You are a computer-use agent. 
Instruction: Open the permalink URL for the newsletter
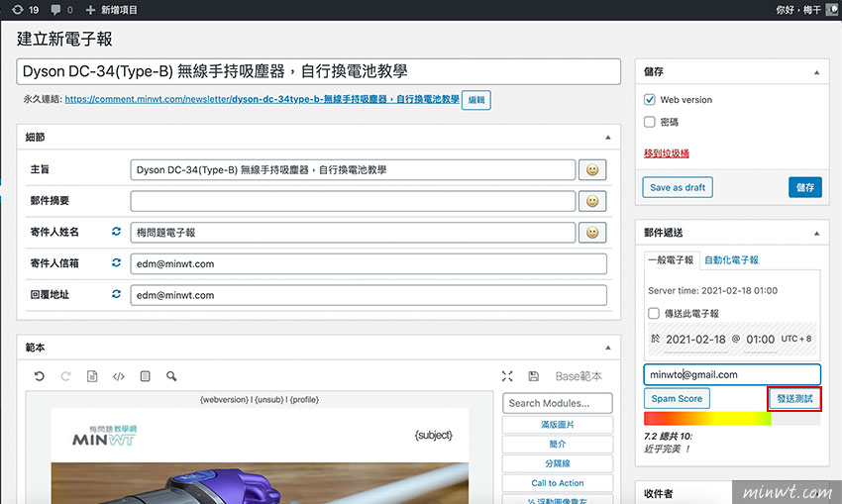pyautogui.click(x=263, y=99)
